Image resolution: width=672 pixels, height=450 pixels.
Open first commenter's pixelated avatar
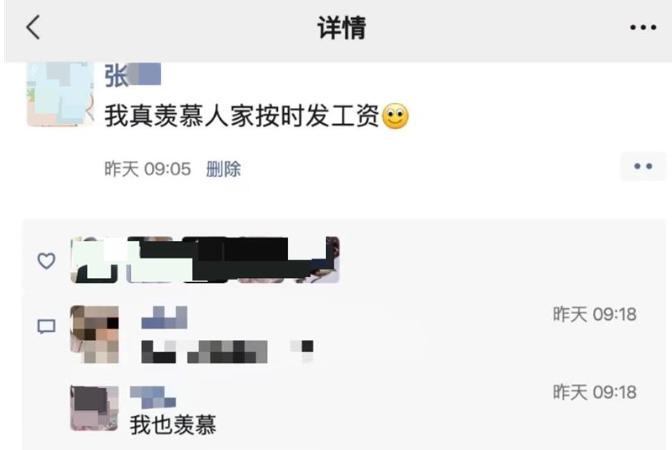[95, 334]
